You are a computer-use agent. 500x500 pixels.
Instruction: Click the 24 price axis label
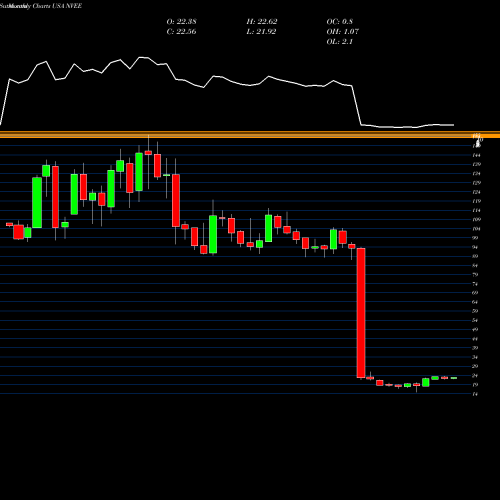pos(475,375)
